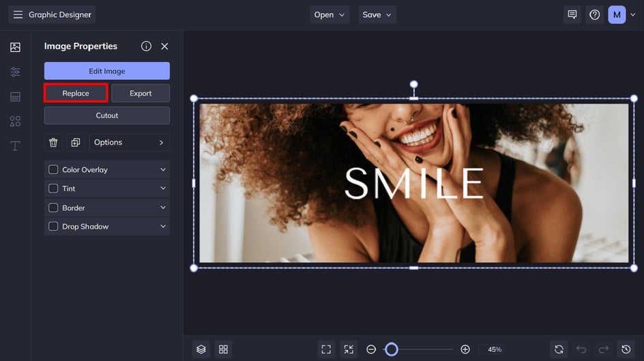The width and height of the screenshot is (644, 361).
Task: Enable the Border checkbox
Action: (x=53, y=208)
